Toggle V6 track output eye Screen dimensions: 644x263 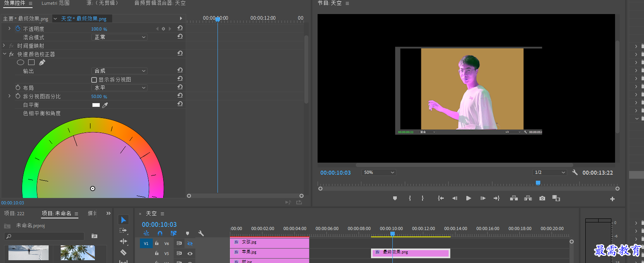(x=190, y=243)
